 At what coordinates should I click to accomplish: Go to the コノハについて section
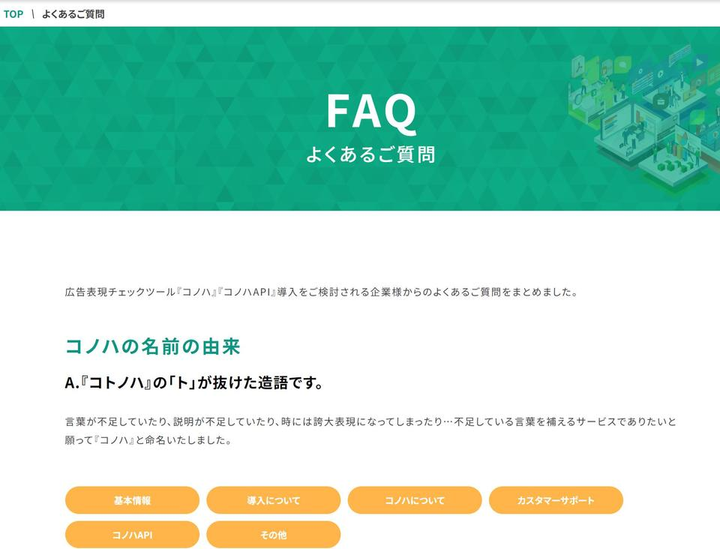[x=414, y=500]
